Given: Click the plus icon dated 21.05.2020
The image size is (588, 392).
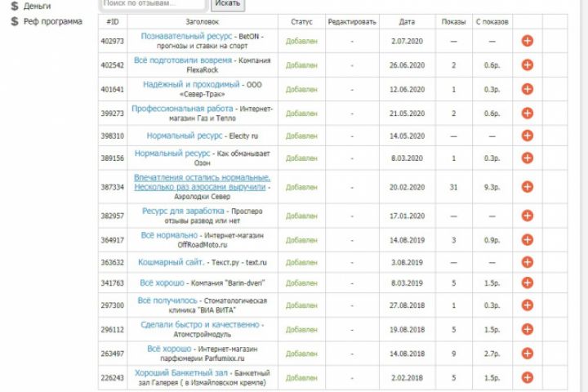Looking at the screenshot, I should [528, 114].
